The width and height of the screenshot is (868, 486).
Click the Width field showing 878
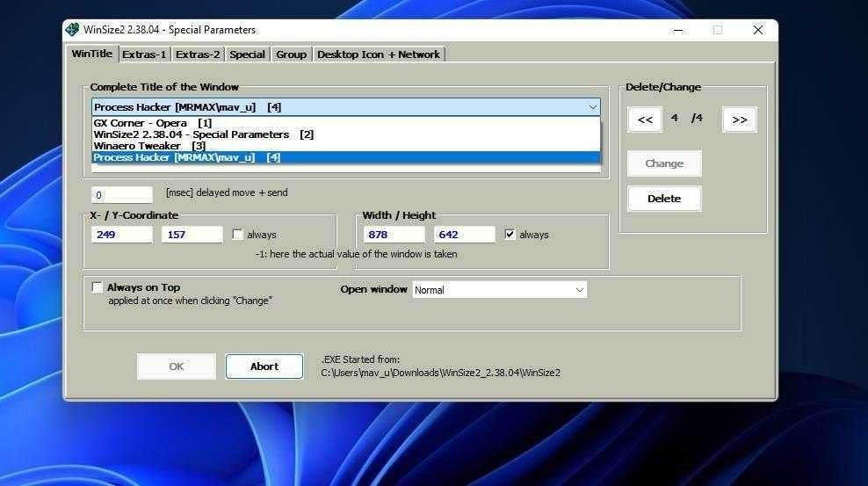[x=394, y=235]
